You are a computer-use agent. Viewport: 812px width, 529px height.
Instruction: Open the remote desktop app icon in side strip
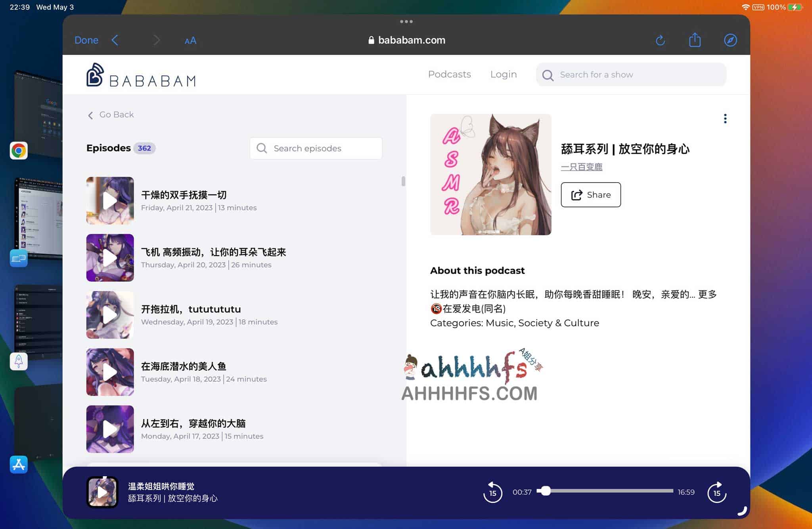pos(19,258)
